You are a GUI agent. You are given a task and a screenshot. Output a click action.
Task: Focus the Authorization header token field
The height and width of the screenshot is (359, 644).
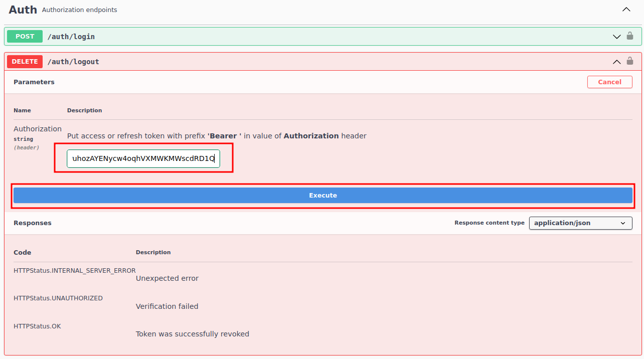point(143,159)
